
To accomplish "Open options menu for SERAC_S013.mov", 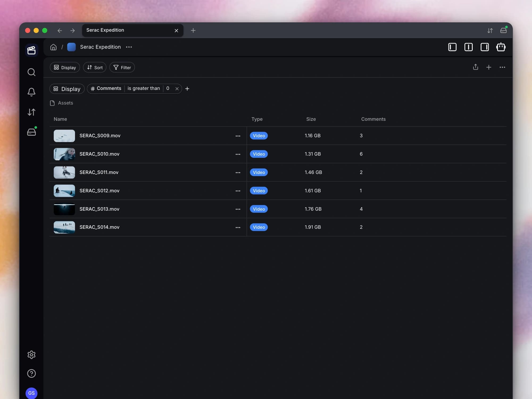I will click(238, 209).
